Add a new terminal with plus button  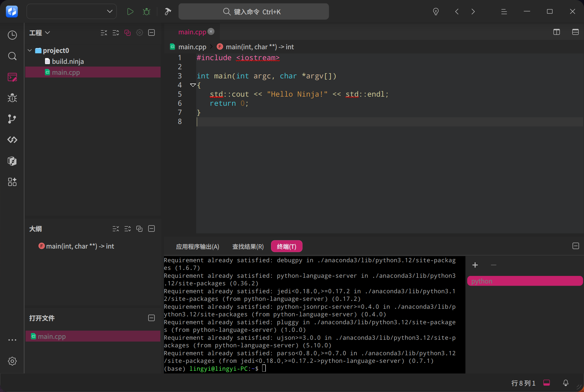point(475,265)
